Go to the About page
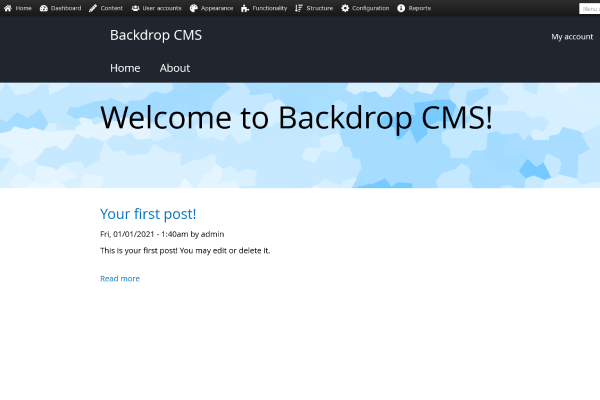This screenshot has height=400, width=600. click(x=175, y=68)
